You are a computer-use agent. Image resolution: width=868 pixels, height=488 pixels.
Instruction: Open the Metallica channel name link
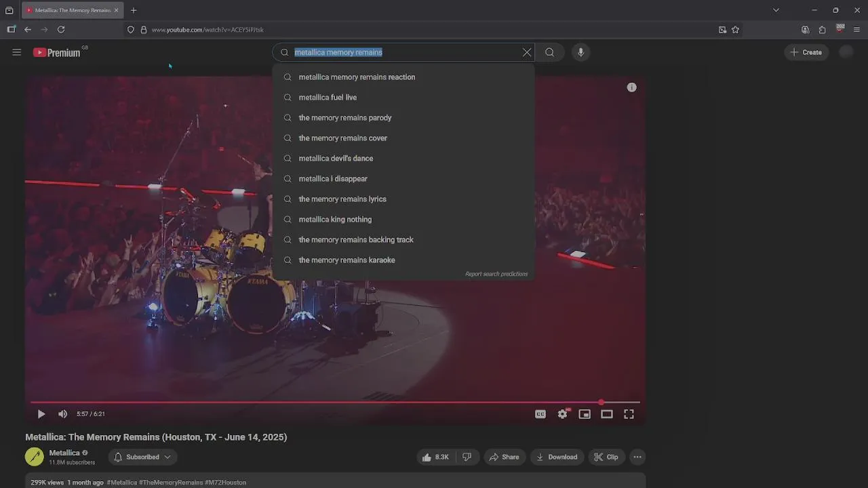click(x=64, y=453)
